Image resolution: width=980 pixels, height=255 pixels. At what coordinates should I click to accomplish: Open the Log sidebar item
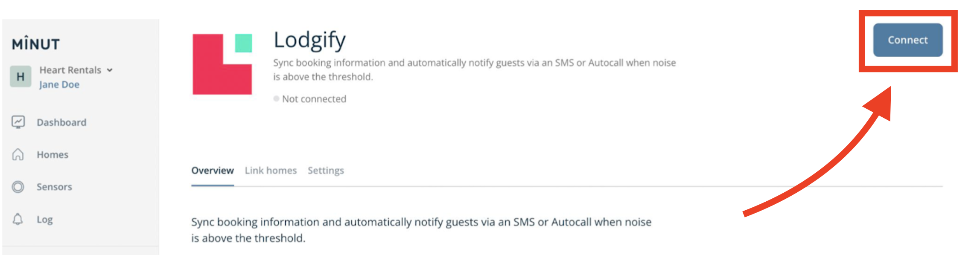[x=45, y=219]
